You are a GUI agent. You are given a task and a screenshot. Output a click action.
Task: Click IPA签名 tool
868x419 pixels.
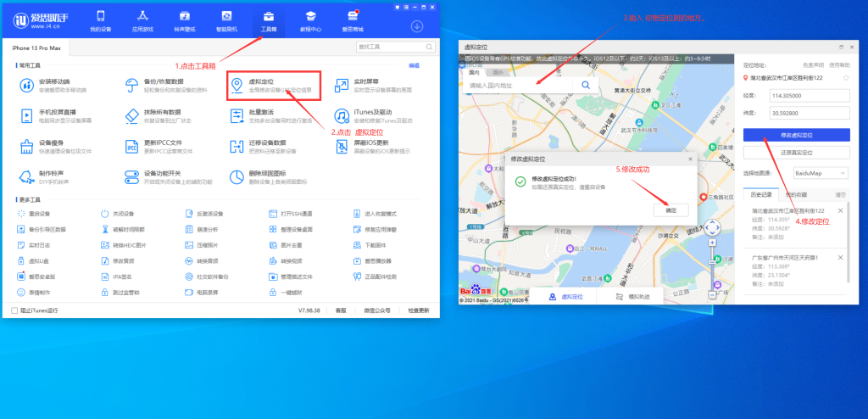tap(116, 276)
